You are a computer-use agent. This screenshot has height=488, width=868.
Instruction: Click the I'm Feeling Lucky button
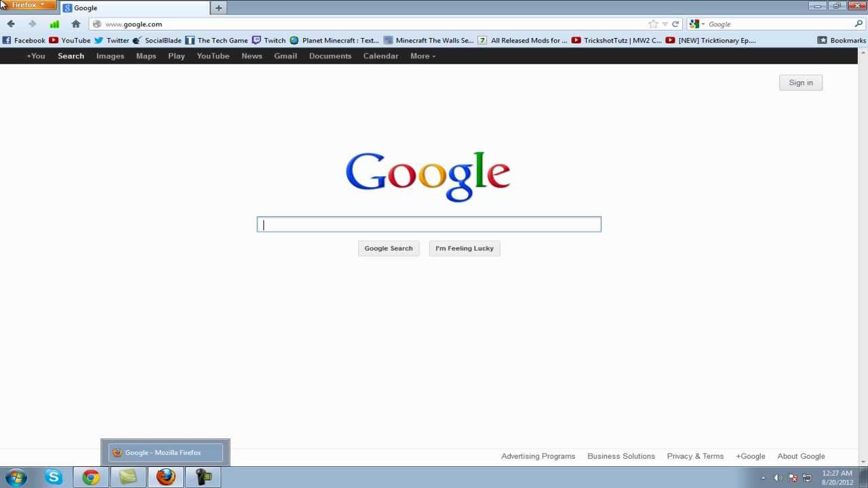pyautogui.click(x=465, y=248)
